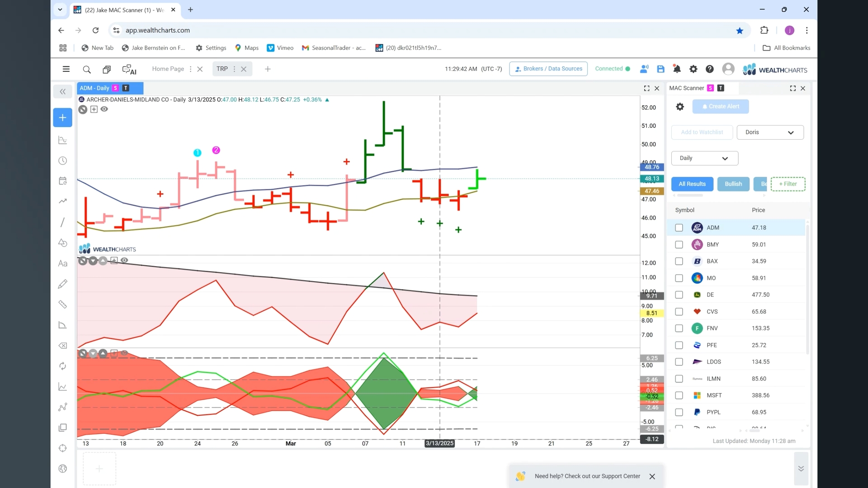Open the top bar settings gear
Viewport: 868px width, 488px height.
coord(693,69)
